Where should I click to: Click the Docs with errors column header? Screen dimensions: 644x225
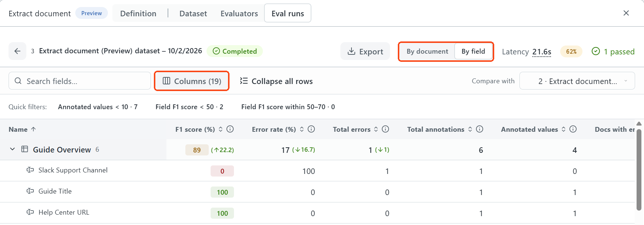(614, 129)
